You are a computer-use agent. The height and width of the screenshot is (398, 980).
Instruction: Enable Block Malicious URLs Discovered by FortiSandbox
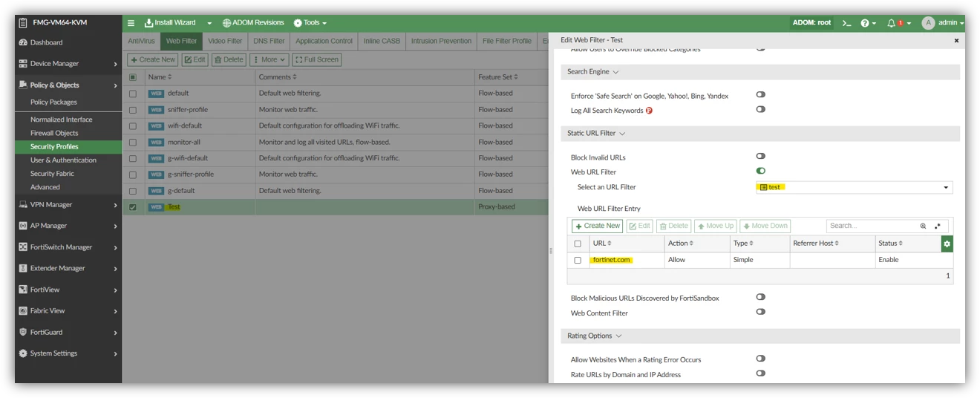[761, 297]
